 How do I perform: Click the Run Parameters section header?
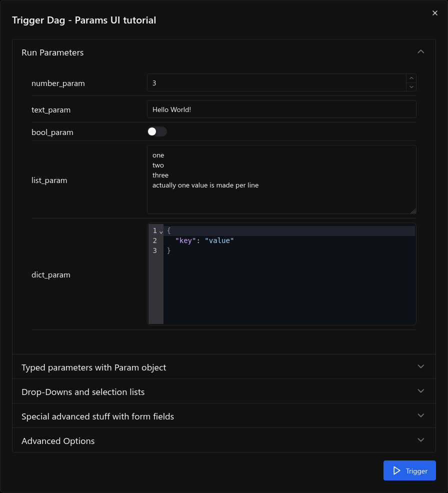52,52
